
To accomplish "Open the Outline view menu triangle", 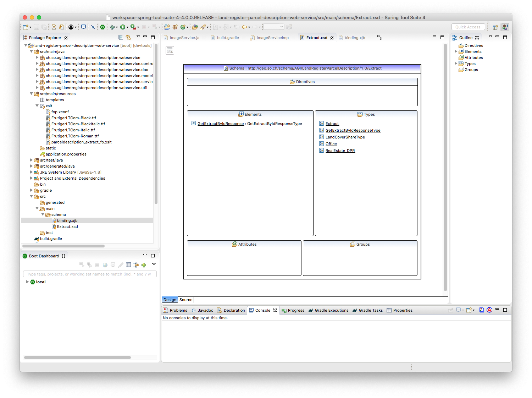I will click(491, 37).
